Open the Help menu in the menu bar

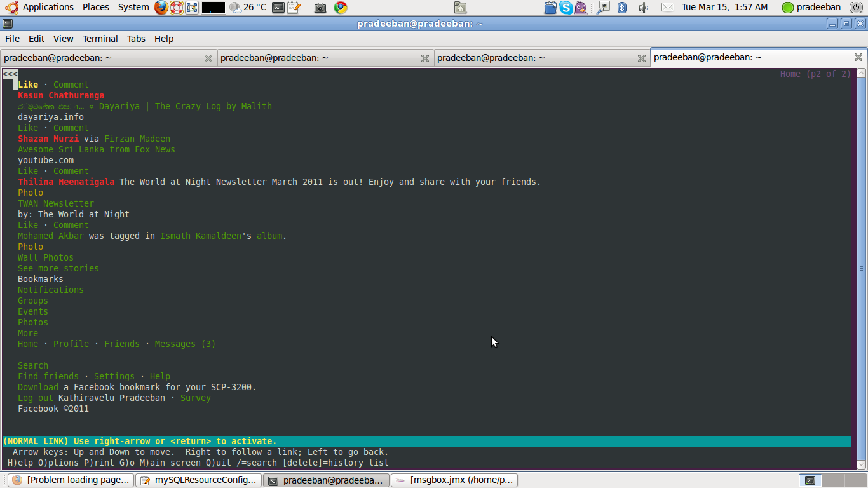click(164, 39)
